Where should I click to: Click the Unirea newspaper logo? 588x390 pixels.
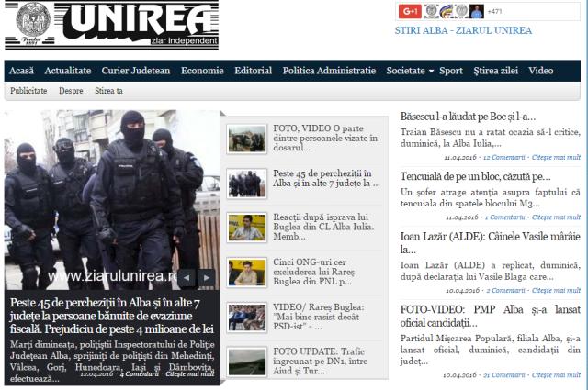point(111,25)
